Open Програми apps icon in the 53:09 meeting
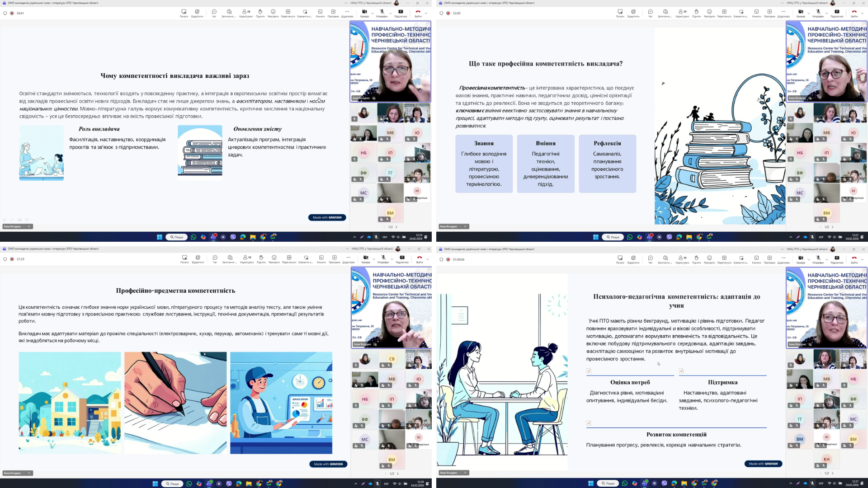 (769, 12)
